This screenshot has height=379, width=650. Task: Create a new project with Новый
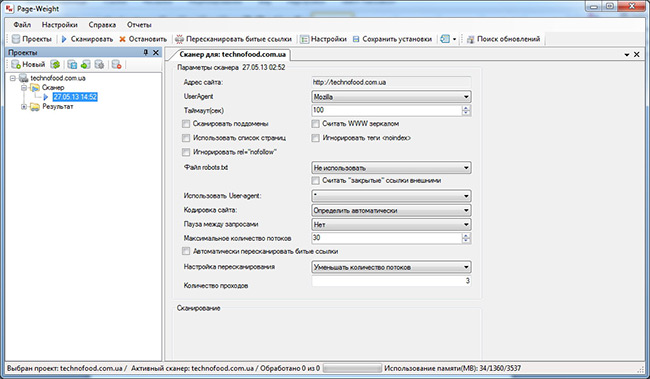(28, 64)
